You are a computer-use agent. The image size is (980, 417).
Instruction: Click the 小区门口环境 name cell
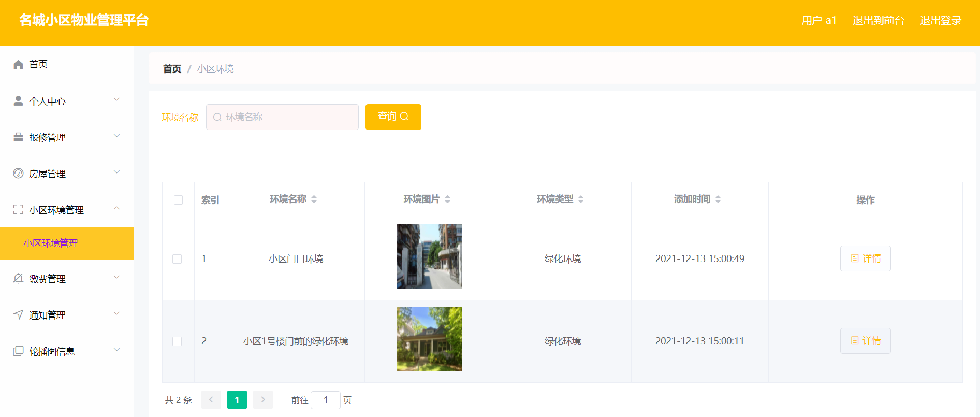(x=296, y=258)
